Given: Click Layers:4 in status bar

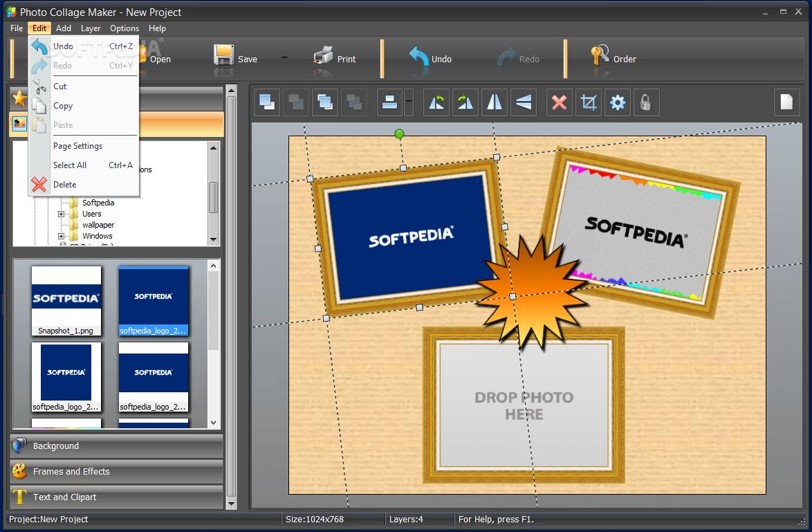Looking at the screenshot, I should click(406, 519).
